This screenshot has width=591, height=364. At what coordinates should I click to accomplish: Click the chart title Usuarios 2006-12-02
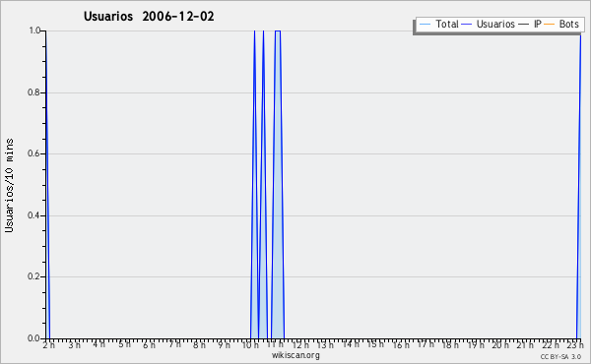click(x=149, y=16)
